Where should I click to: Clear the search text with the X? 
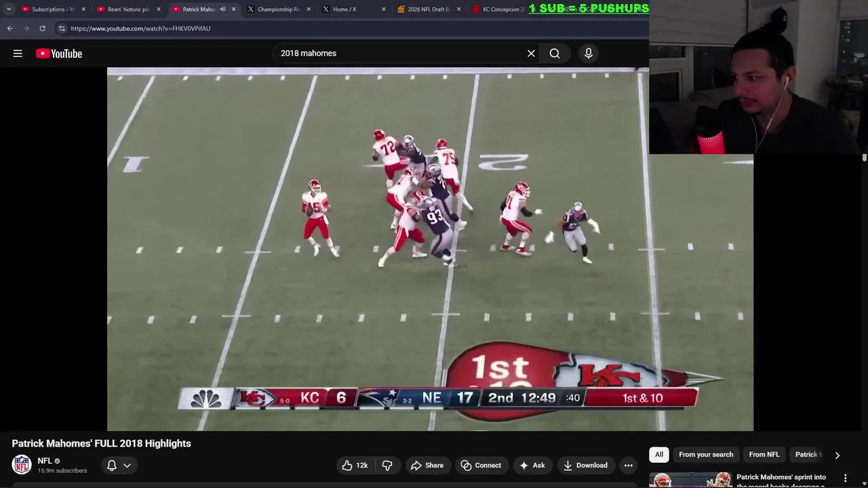(x=531, y=54)
